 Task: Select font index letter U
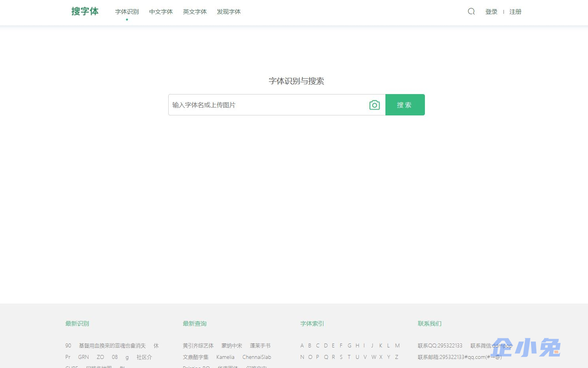tap(357, 357)
